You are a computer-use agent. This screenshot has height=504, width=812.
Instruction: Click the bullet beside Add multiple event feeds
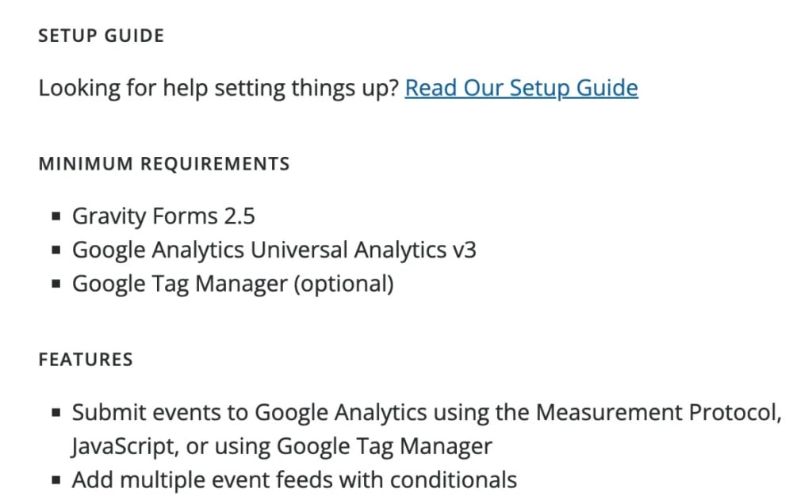(56, 480)
